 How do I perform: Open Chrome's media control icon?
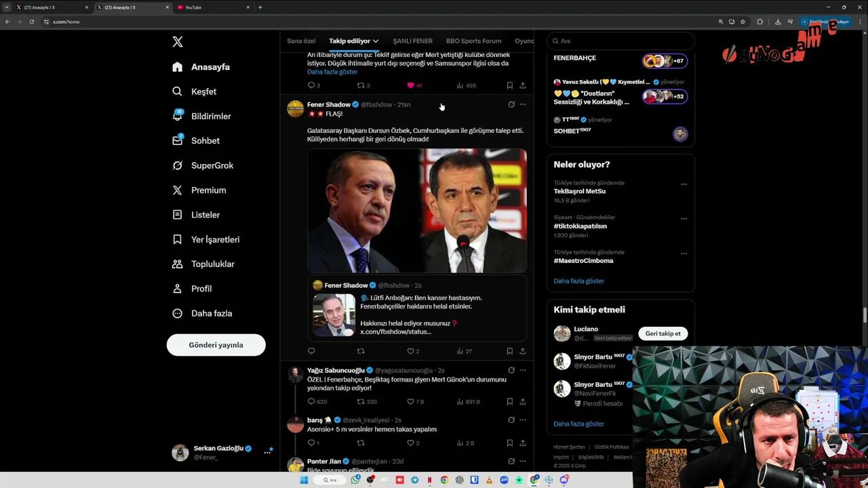[790, 22]
